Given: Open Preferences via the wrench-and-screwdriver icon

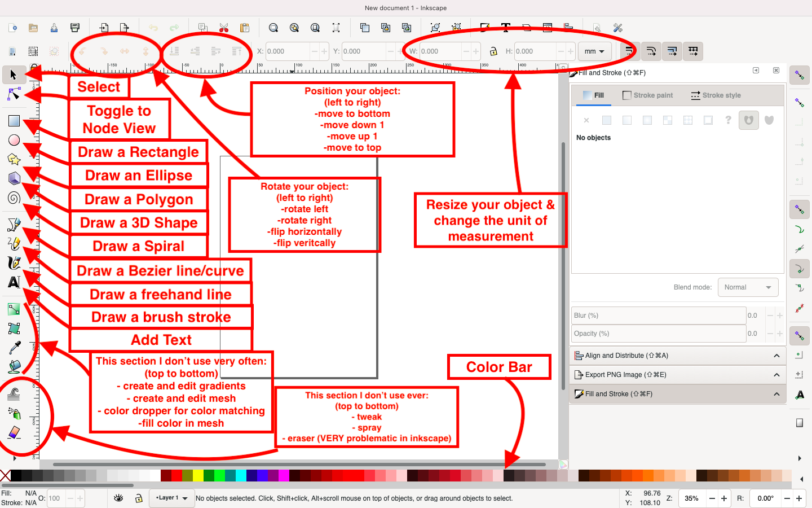Looking at the screenshot, I should tap(617, 28).
